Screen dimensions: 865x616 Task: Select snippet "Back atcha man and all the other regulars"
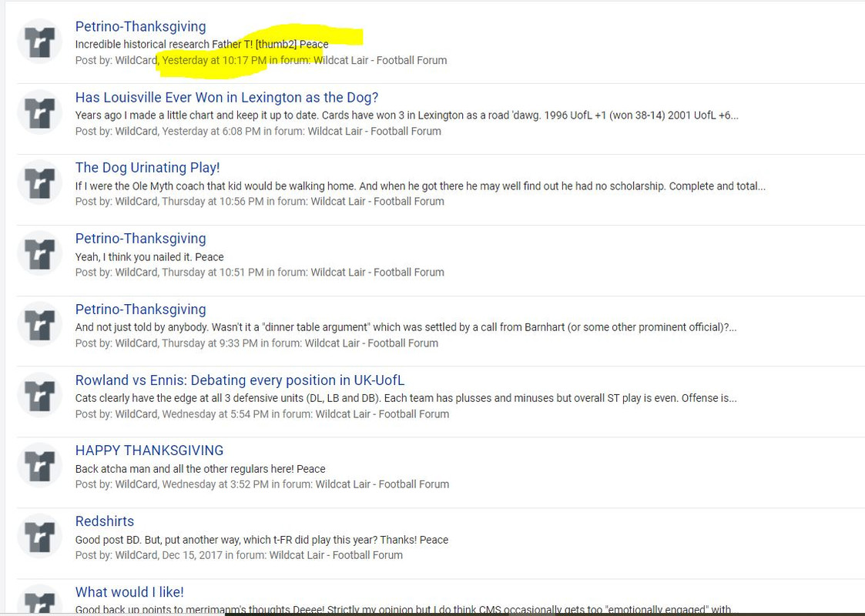200,469
